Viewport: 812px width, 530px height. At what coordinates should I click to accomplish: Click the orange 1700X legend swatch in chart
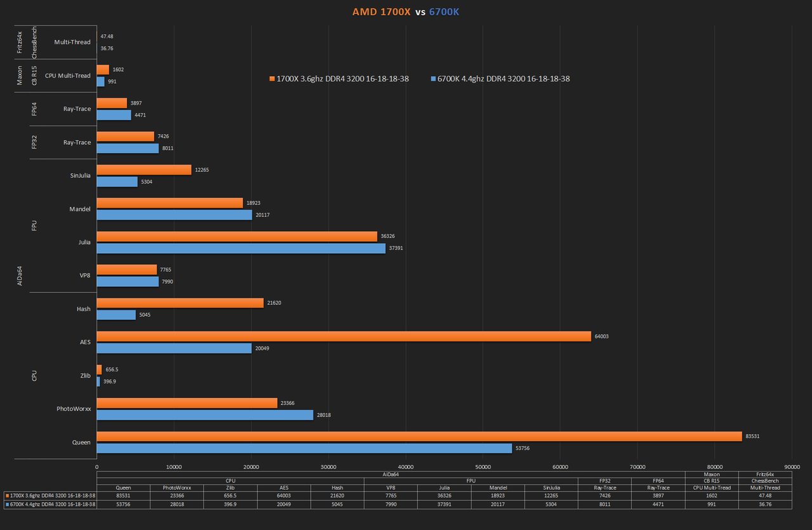(x=272, y=79)
